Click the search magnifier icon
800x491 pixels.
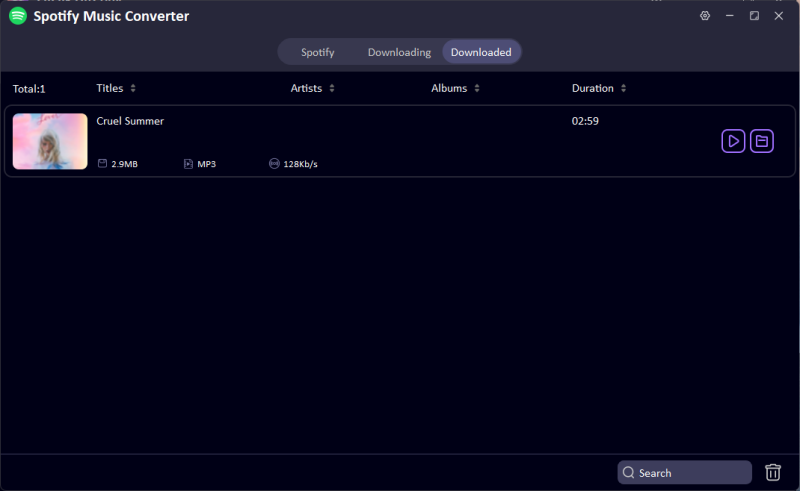pos(629,473)
